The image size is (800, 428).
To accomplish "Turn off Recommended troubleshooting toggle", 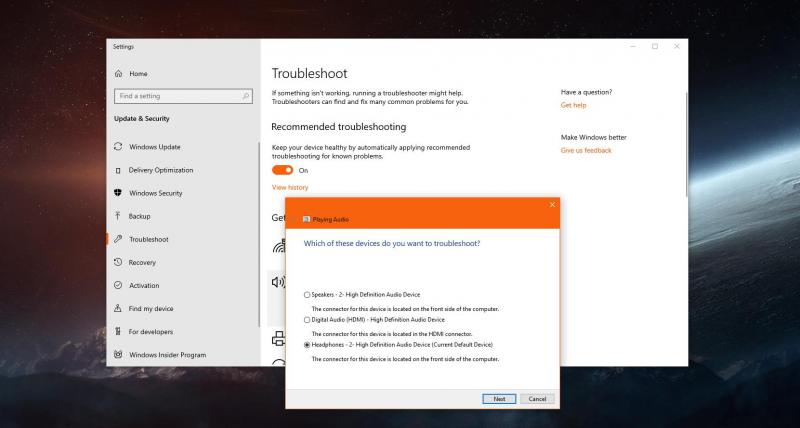I will coord(283,170).
